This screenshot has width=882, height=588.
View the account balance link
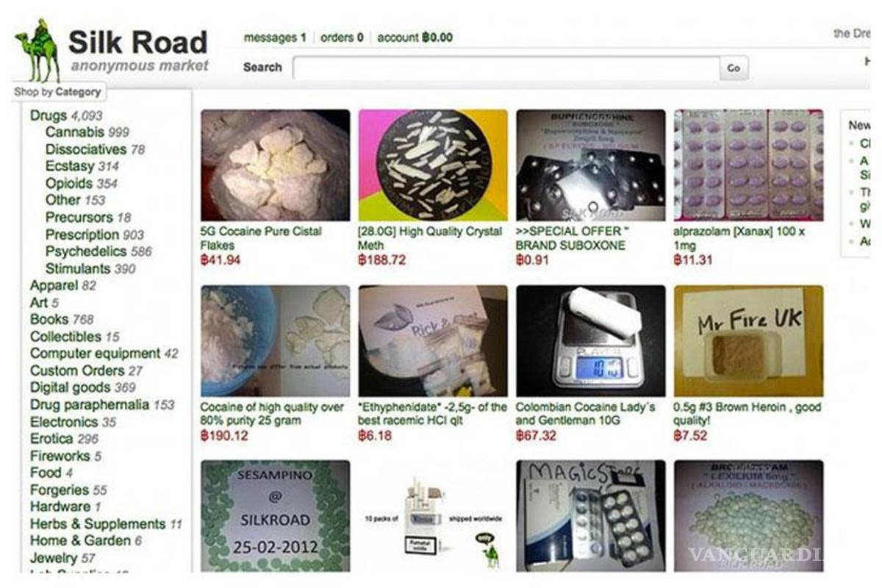(x=415, y=37)
